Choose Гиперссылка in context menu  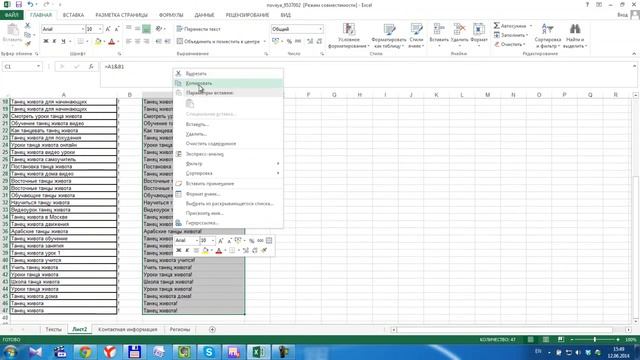coord(228,223)
